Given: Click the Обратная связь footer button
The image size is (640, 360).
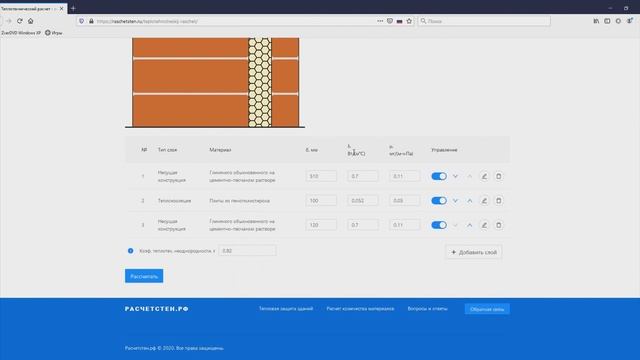Looking at the screenshot, I should [487, 309].
